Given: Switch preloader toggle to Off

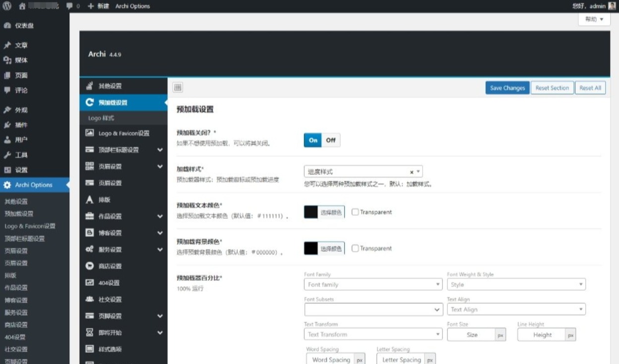Looking at the screenshot, I should coord(331,140).
